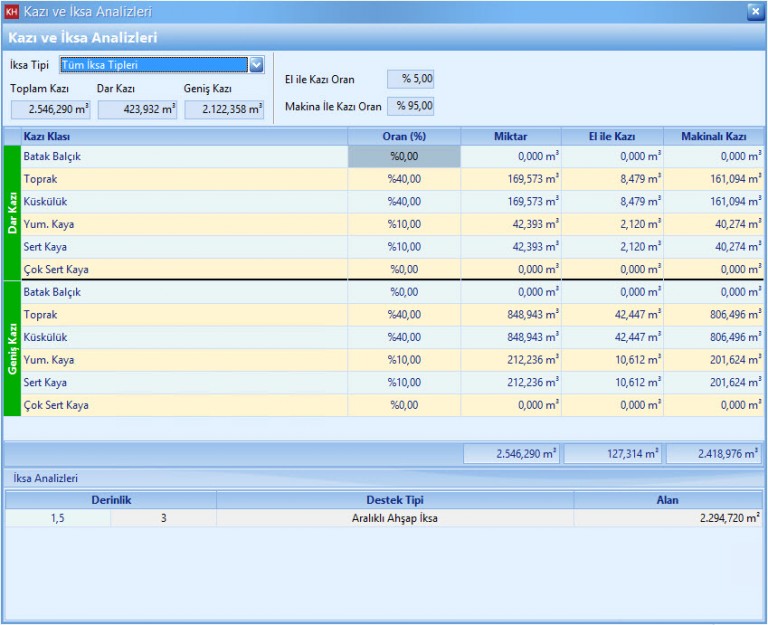Select the Tüm İksa Tipleri combo box

pos(153,65)
